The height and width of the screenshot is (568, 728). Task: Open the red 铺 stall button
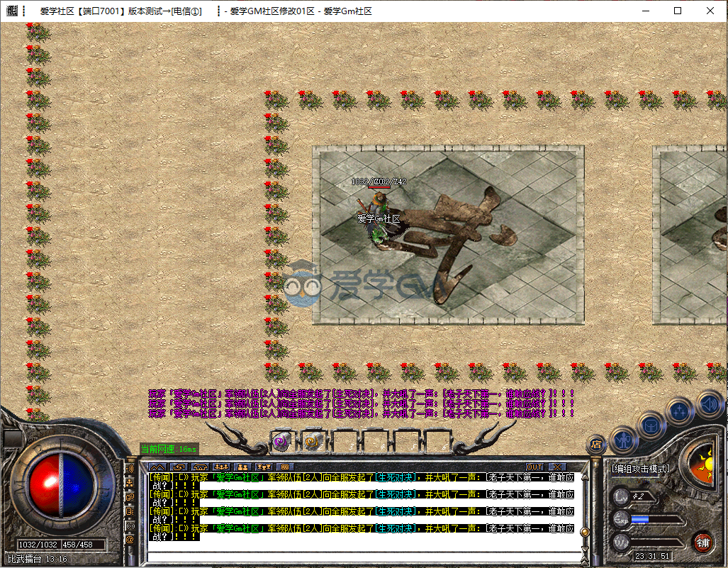pos(702,542)
